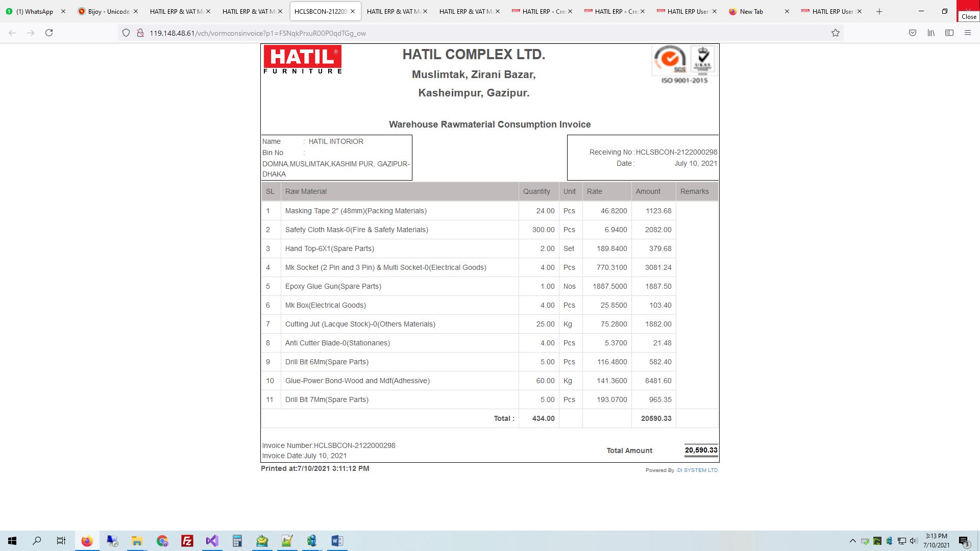Open the Toad frog app in taskbar
This screenshot has height=551, width=980.
[262, 541]
